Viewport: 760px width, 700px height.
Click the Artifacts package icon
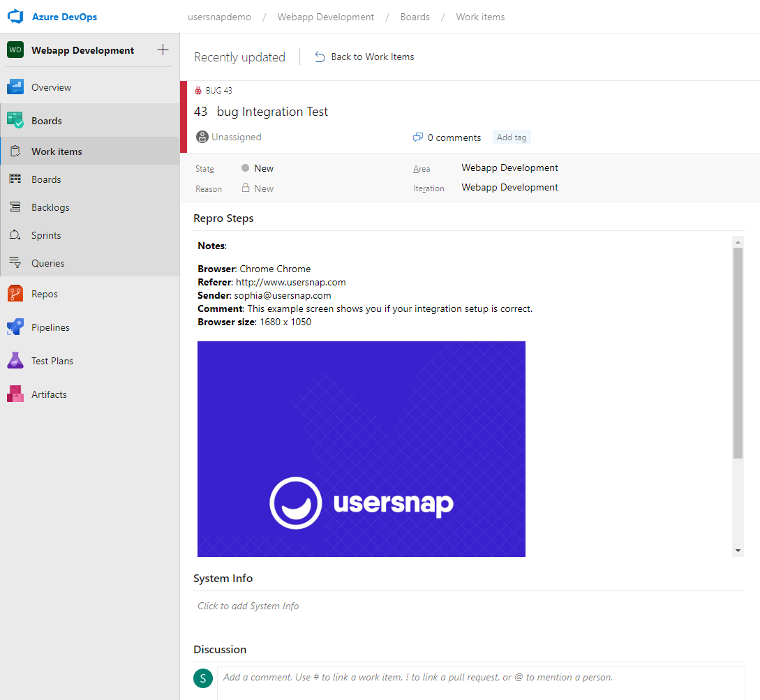click(x=15, y=394)
